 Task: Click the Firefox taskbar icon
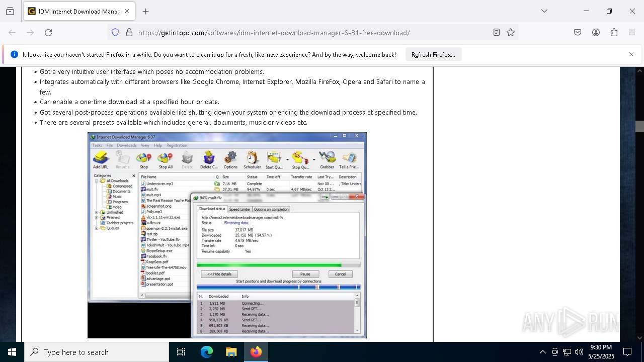click(256, 352)
